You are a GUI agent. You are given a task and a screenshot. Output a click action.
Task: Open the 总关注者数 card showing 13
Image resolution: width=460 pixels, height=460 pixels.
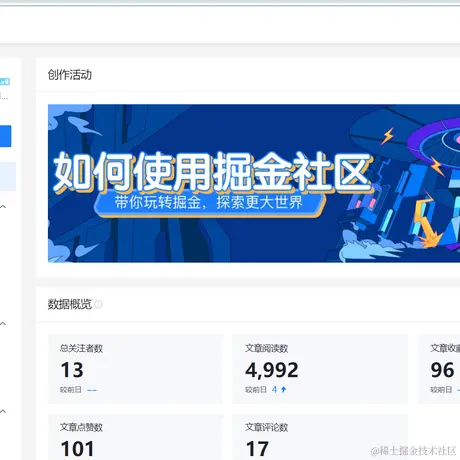coord(135,369)
